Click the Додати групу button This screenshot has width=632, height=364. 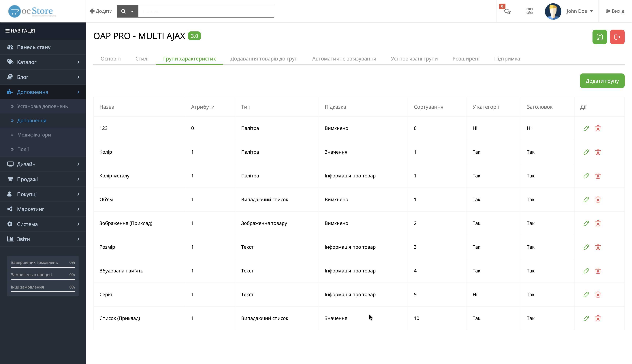(x=602, y=81)
